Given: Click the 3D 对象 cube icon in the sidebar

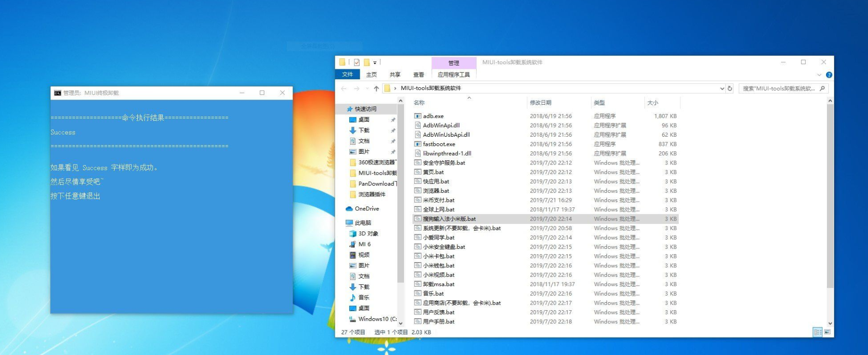Looking at the screenshot, I should 353,234.
